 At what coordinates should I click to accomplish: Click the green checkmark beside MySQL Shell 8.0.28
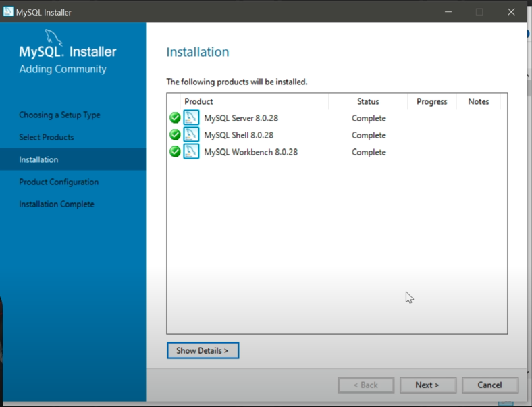click(x=175, y=134)
